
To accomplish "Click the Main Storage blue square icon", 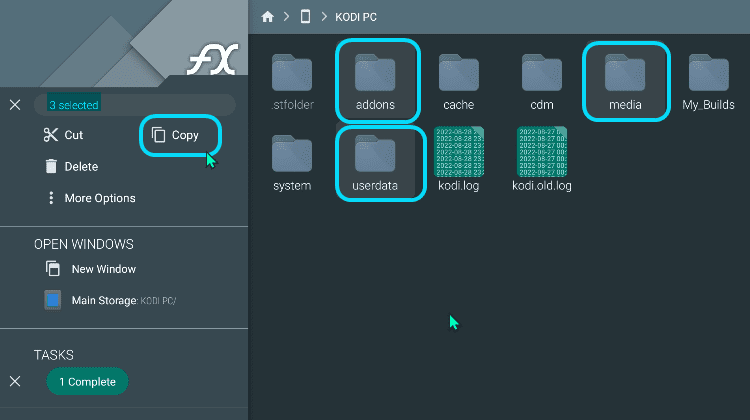I will point(53,300).
